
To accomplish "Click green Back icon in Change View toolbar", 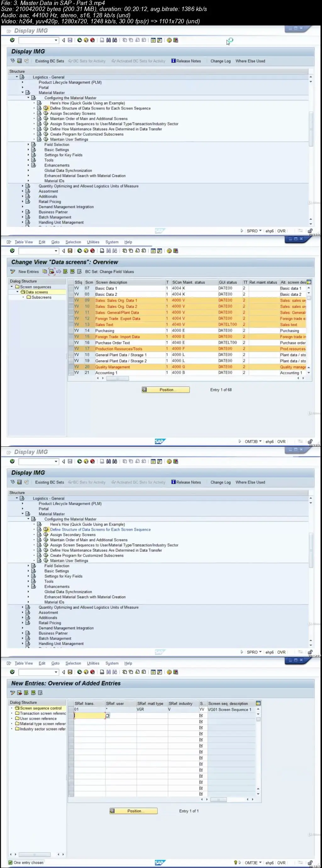I will [80, 251].
